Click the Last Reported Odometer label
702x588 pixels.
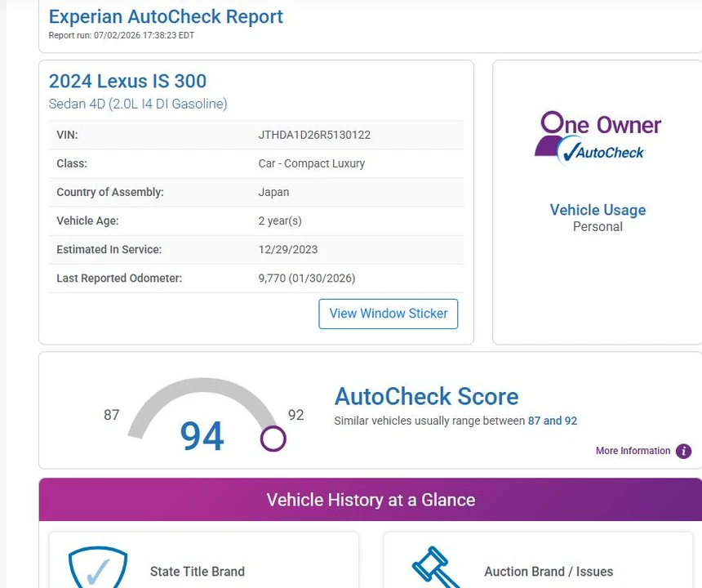(x=119, y=278)
